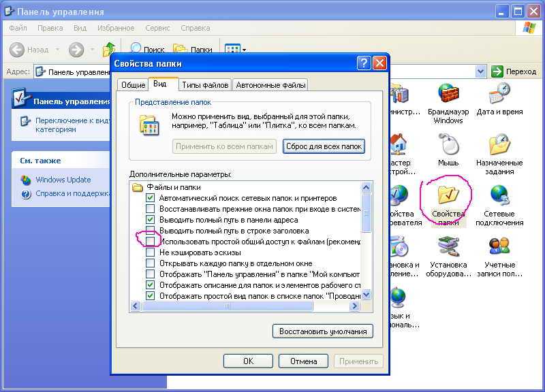Image resolution: width=545 pixels, height=392 pixels.
Task: Open the Back button history dropdown
Action: click(57, 50)
